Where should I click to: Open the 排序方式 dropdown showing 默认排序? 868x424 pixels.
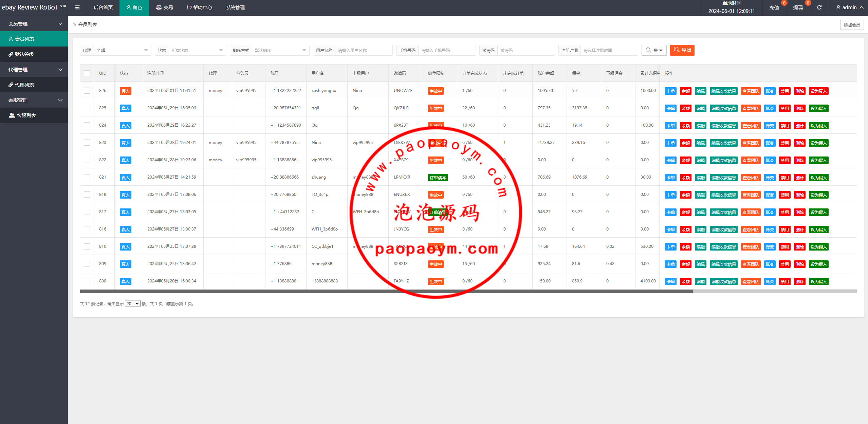click(281, 50)
